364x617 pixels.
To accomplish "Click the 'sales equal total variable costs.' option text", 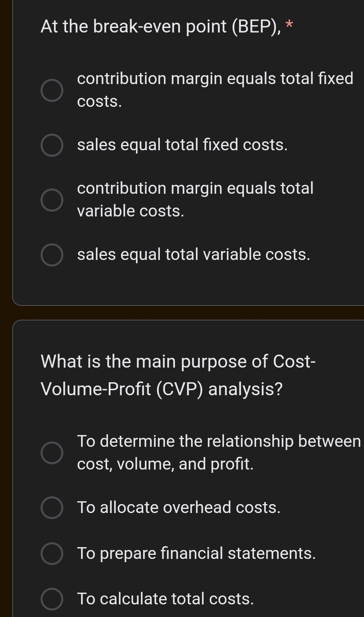I will point(194,255).
